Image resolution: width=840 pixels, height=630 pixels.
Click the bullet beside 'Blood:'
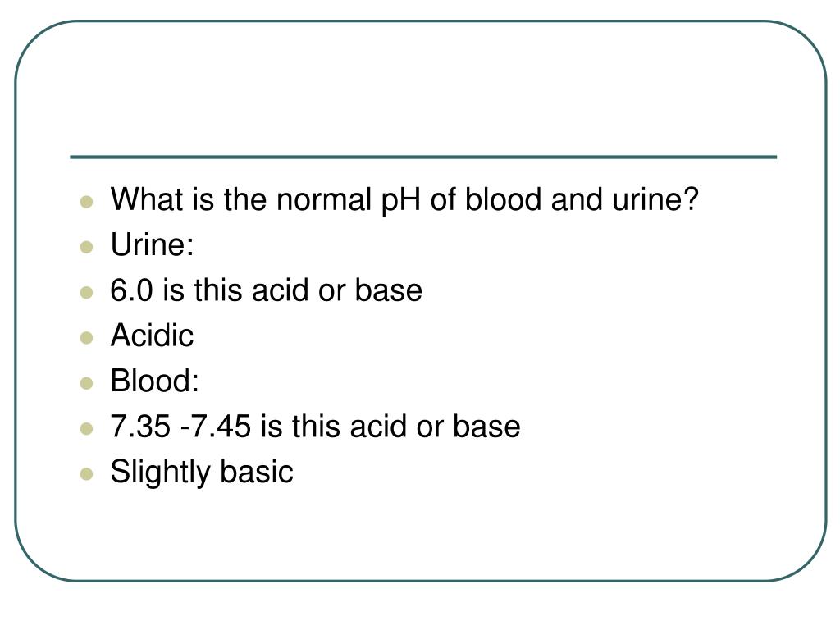tap(86, 383)
